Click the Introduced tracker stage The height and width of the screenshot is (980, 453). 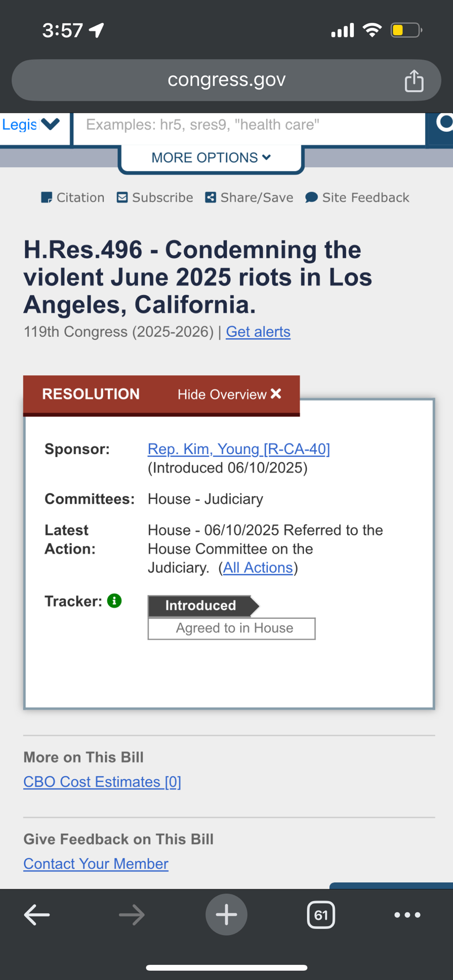201,606
